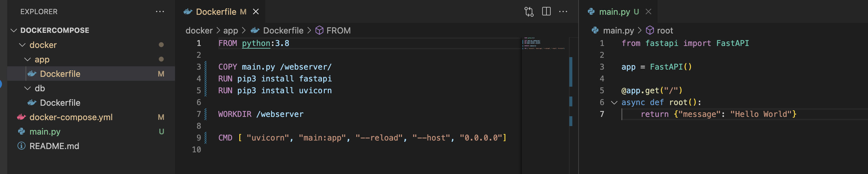This screenshot has height=174, width=868.
Task: Click the Split Editor Right icon
Action: (x=546, y=12)
